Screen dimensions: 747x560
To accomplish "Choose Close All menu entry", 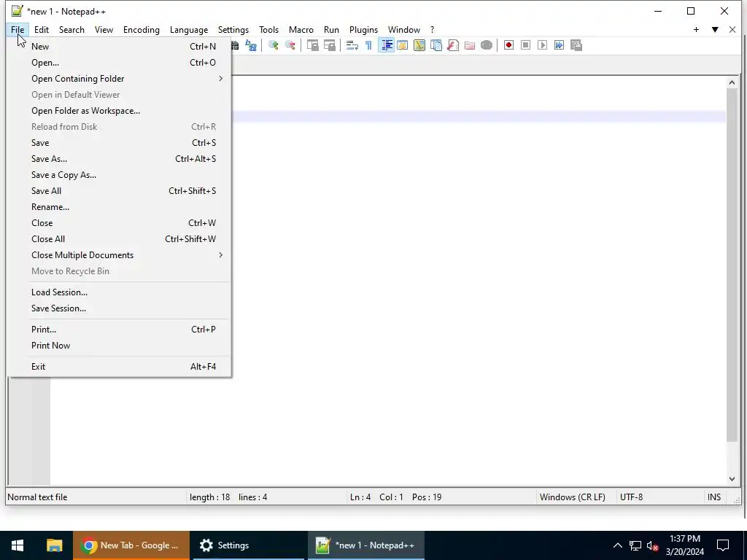I will [119, 239].
